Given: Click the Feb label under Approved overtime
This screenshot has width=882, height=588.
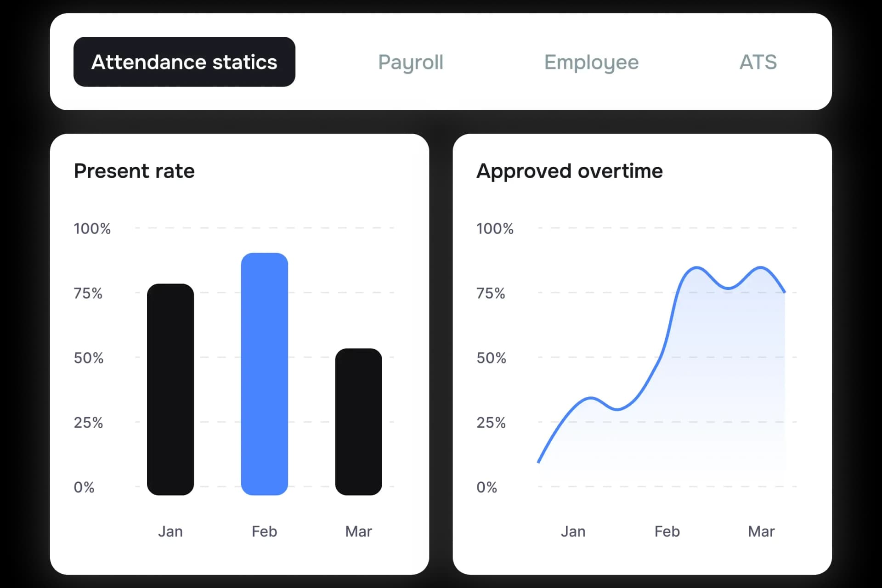Looking at the screenshot, I should (x=667, y=531).
